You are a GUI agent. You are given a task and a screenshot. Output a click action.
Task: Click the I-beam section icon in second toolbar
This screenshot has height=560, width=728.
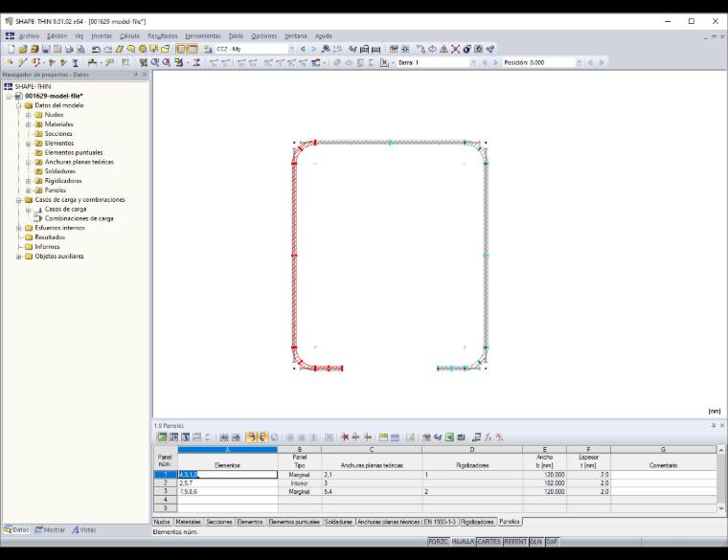pyautogui.click(x=76, y=62)
